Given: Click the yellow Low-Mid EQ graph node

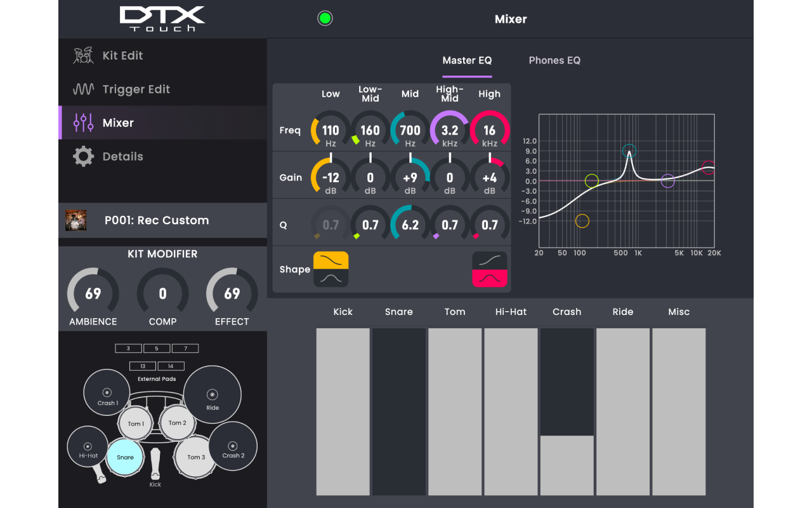Looking at the screenshot, I should (x=591, y=181).
